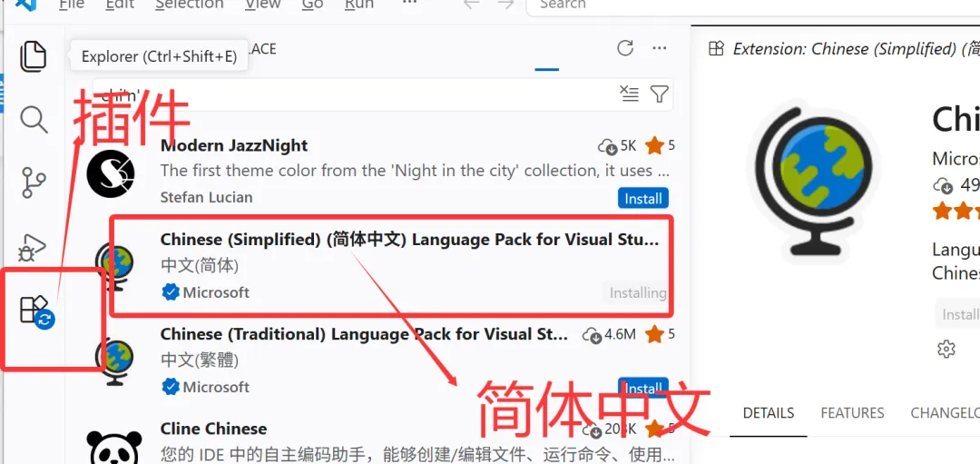980x464 pixels.
Task: Open the Explorer view in activity bar
Action: point(34,56)
